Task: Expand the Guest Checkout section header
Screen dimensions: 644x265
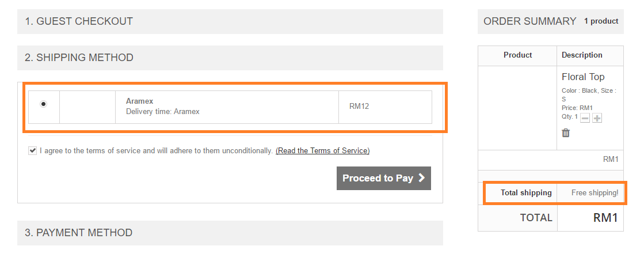Action: click(230, 21)
